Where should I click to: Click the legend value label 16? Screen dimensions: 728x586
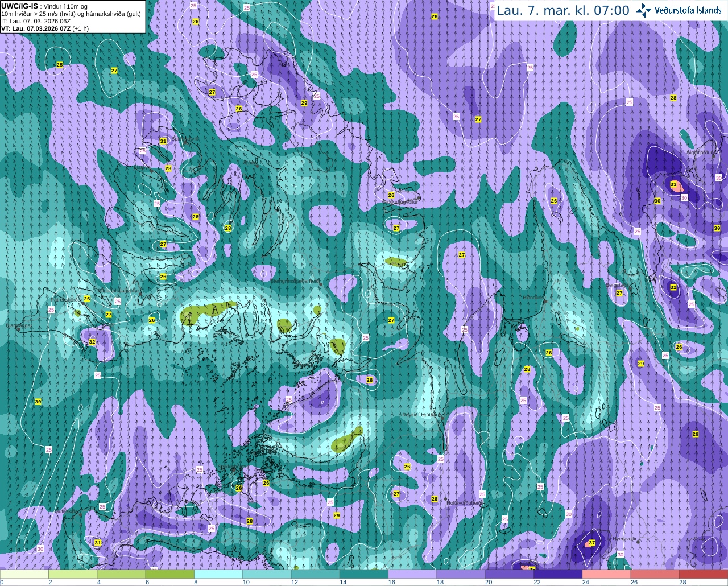[392, 582]
